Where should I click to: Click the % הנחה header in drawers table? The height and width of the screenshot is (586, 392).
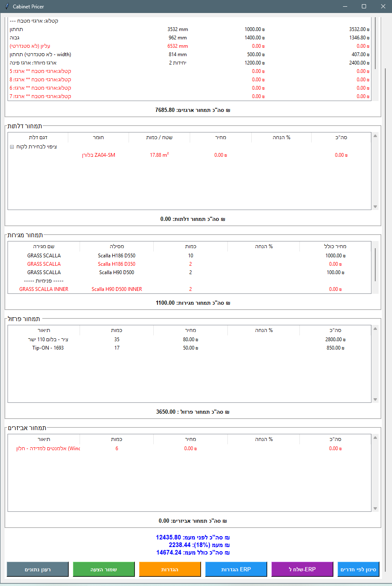(264, 246)
